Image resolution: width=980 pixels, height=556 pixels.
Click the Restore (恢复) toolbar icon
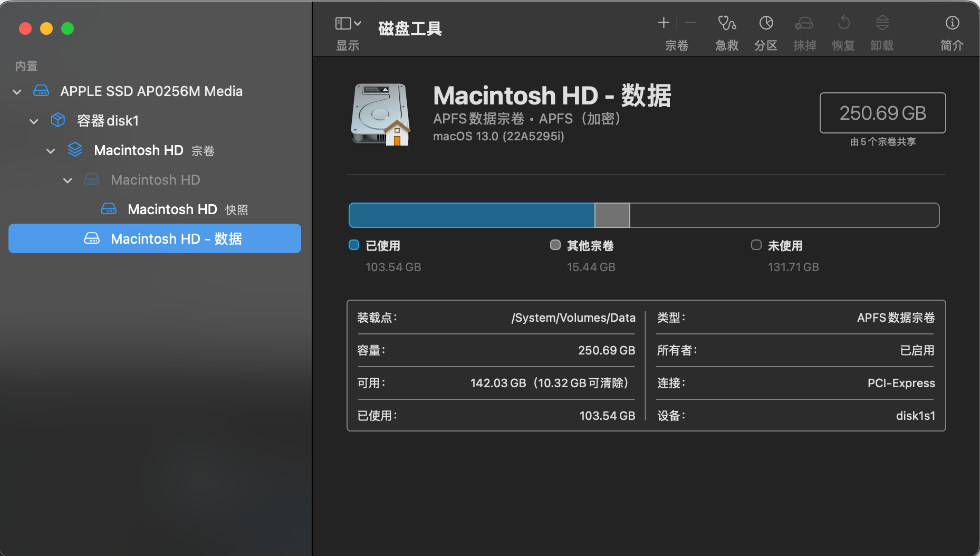pyautogui.click(x=843, y=24)
